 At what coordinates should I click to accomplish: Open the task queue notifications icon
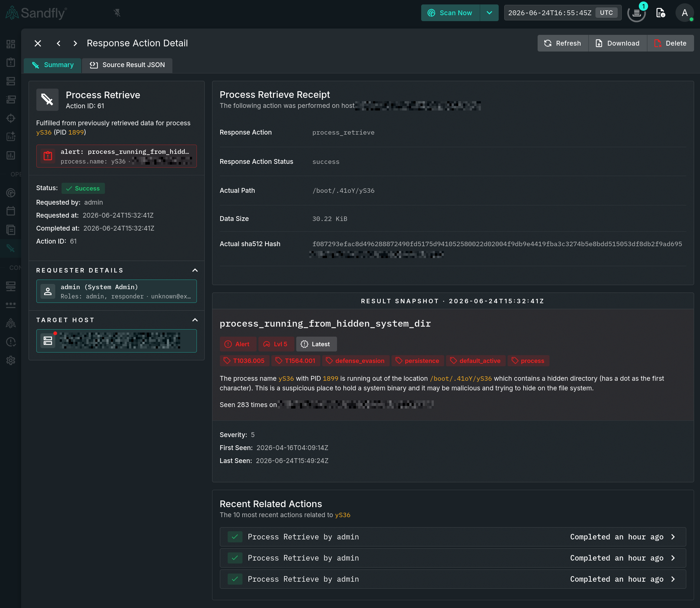pyautogui.click(x=637, y=13)
